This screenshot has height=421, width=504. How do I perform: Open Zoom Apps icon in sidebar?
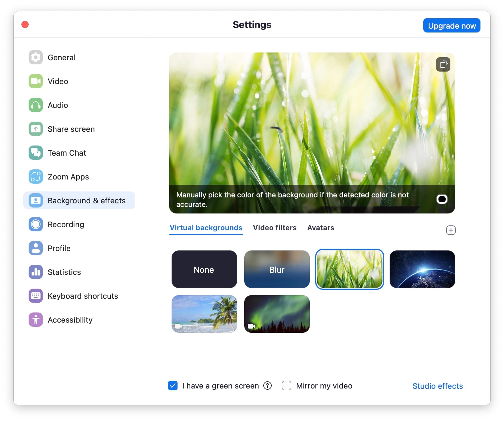pos(36,177)
